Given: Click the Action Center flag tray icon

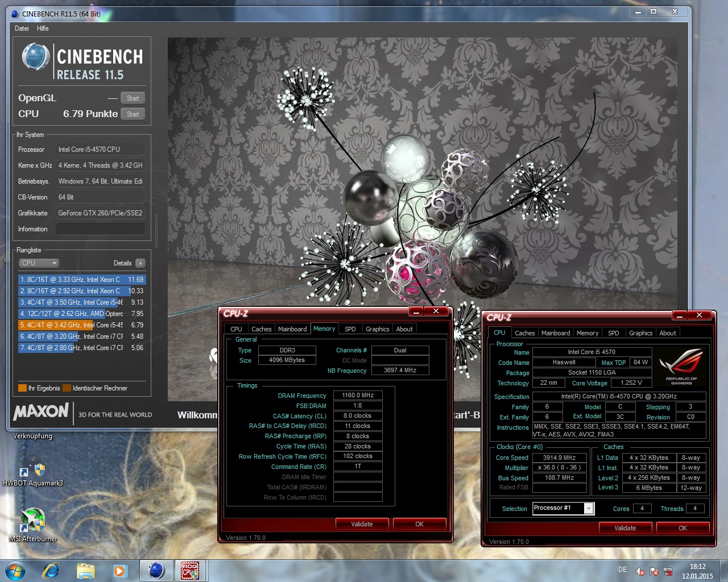Looking at the screenshot, I should pyautogui.click(x=654, y=572).
